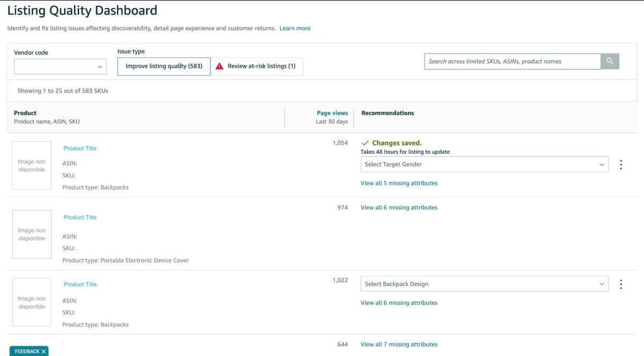Open Product Title of first Backpacks listing

pos(80,148)
